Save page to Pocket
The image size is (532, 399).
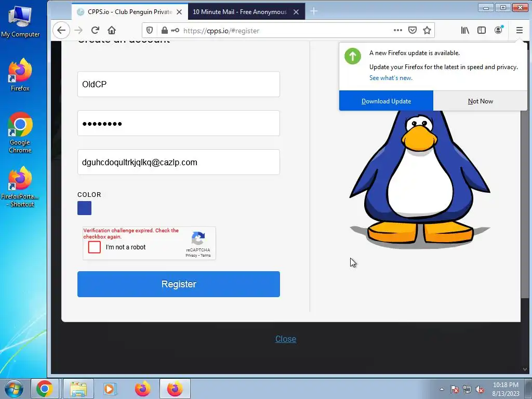coord(412,31)
